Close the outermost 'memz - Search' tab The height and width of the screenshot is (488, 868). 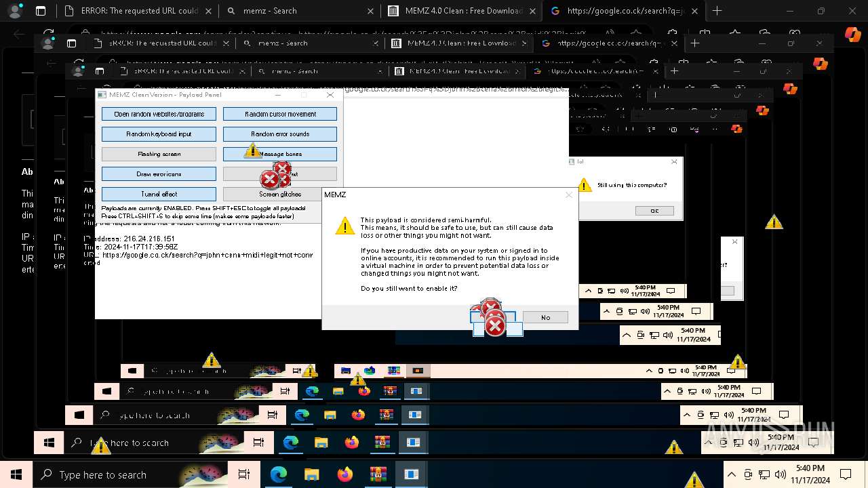click(x=370, y=11)
